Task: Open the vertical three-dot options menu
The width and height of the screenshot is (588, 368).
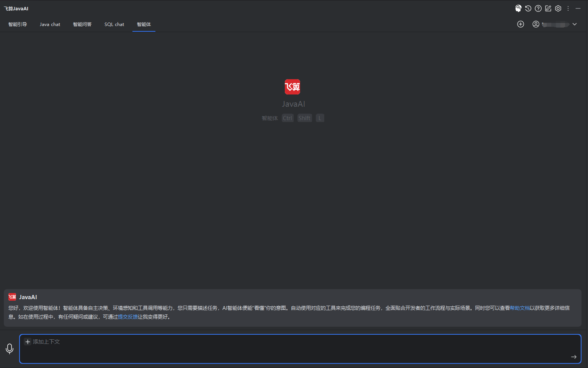Action: tap(568, 8)
